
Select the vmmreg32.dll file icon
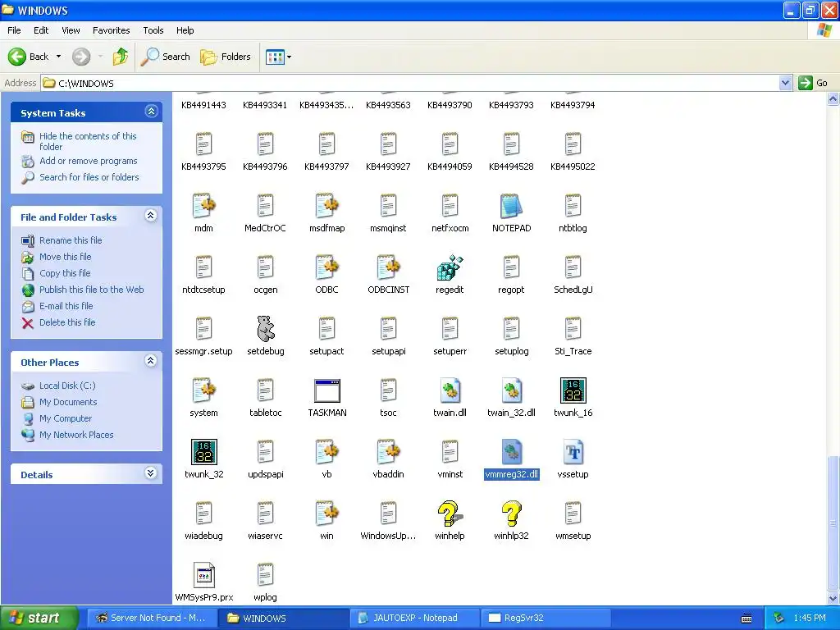pyautogui.click(x=511, y=452)
